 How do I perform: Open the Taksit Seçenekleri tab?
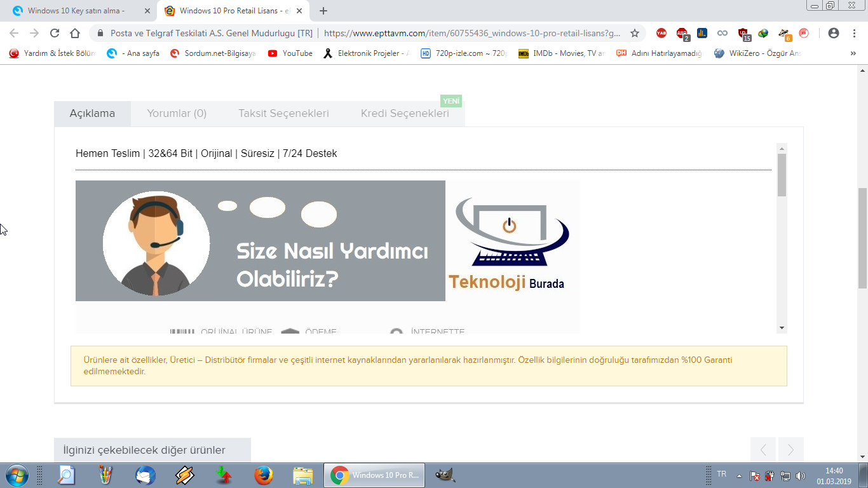click(x=283, y=114)
